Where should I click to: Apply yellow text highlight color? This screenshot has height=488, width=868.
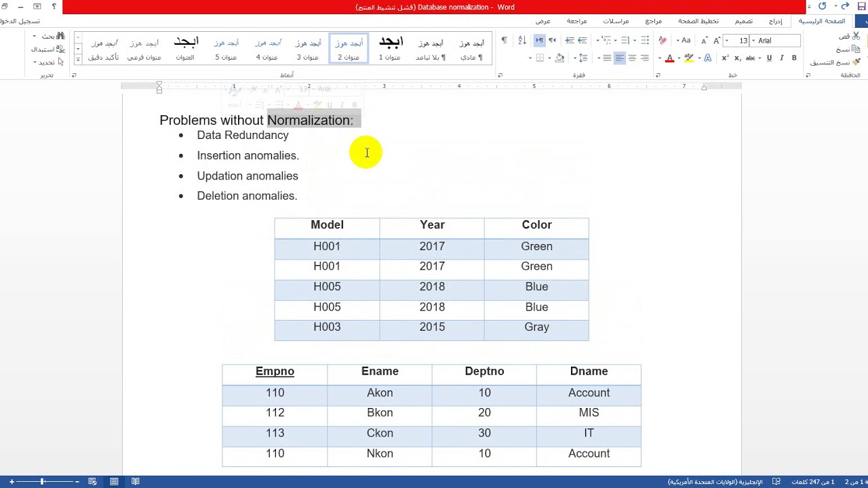(x=688, y=58)
